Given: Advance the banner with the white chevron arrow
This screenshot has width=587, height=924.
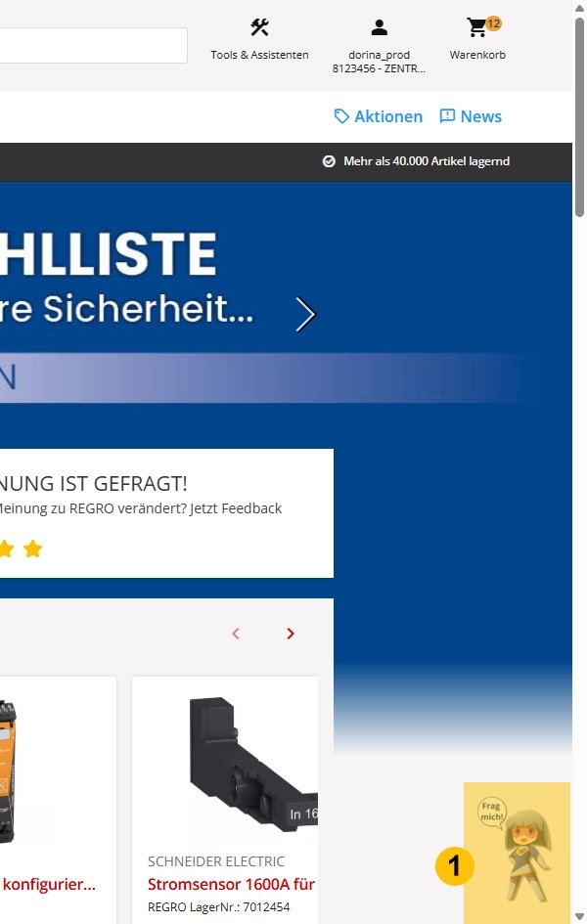Looking at the screenshot, I should tap(305, 314).
